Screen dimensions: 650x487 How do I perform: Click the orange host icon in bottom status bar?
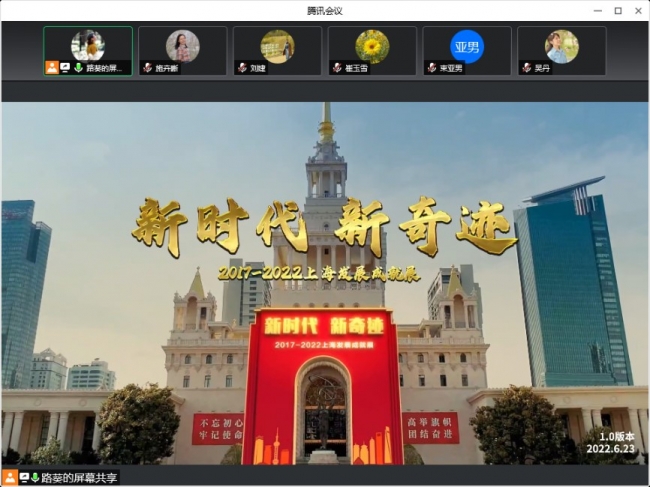point(10,478)
